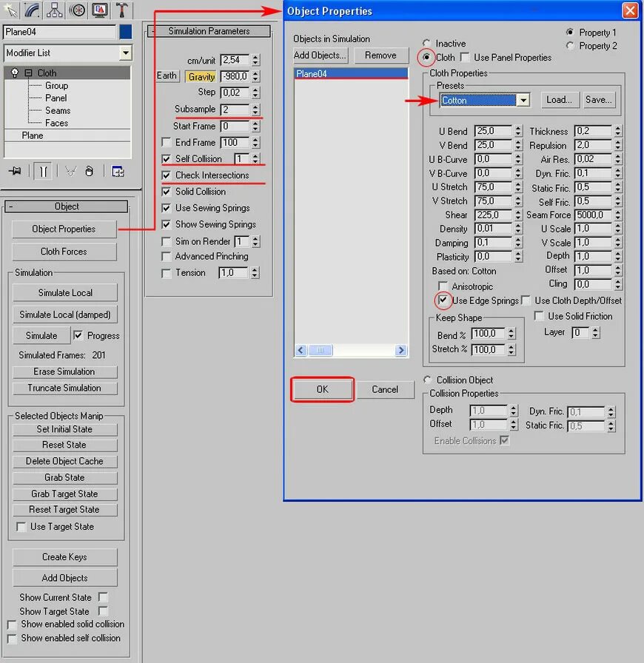Click the U Bend spinner arrows
644x663 pixels.
518,131
